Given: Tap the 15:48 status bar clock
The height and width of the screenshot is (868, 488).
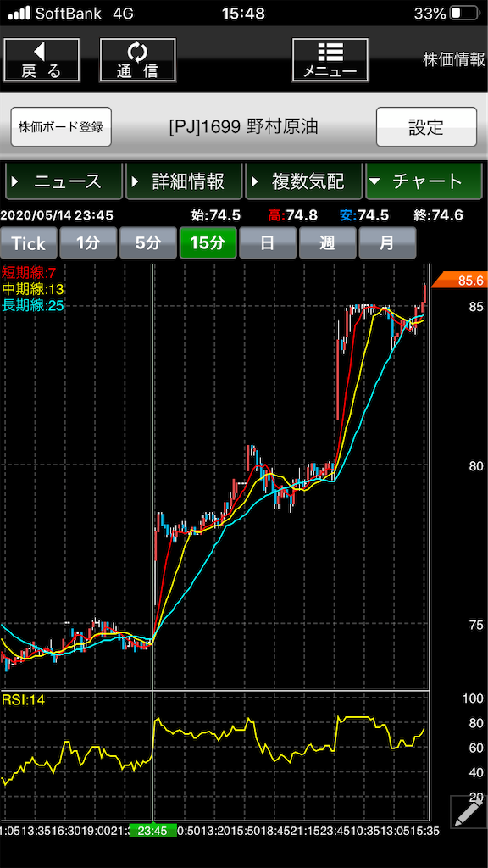Looking at the screenshot, I should [x=243, y=14].
